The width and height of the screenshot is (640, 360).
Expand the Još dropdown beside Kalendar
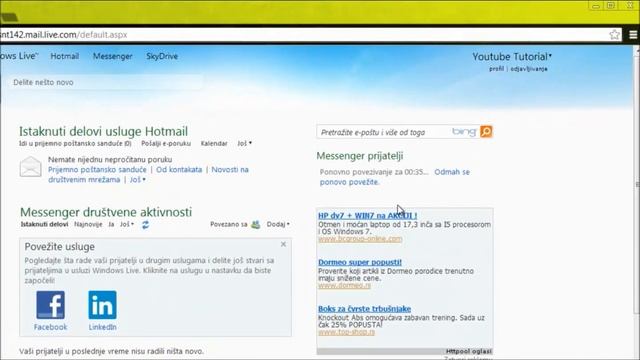(x=244, y=144)
